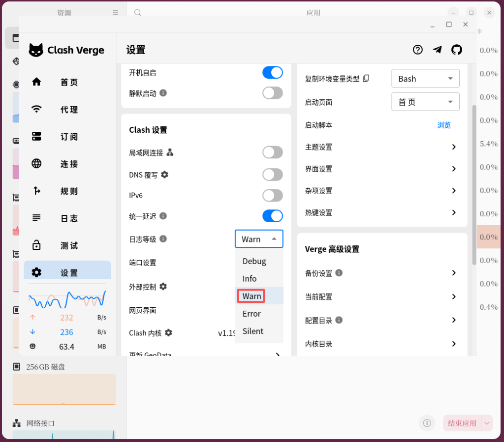The image size is (504, 442).
Task: Click 浏览 to choose startup script
Action: point(444,125)
